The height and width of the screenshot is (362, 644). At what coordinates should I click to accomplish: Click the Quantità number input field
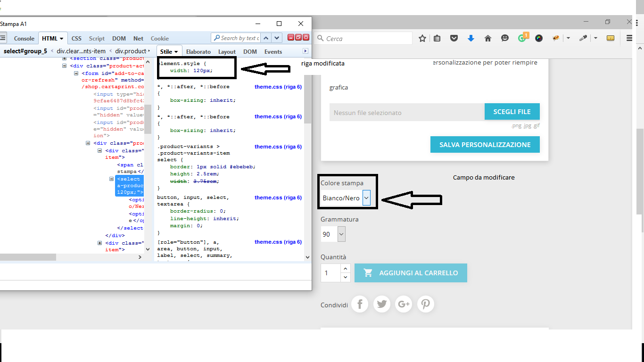coord(331,273)
